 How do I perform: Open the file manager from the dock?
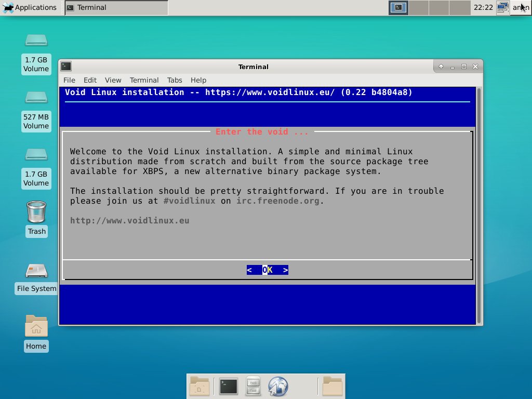pyautogui.click(x=253, y=387)
